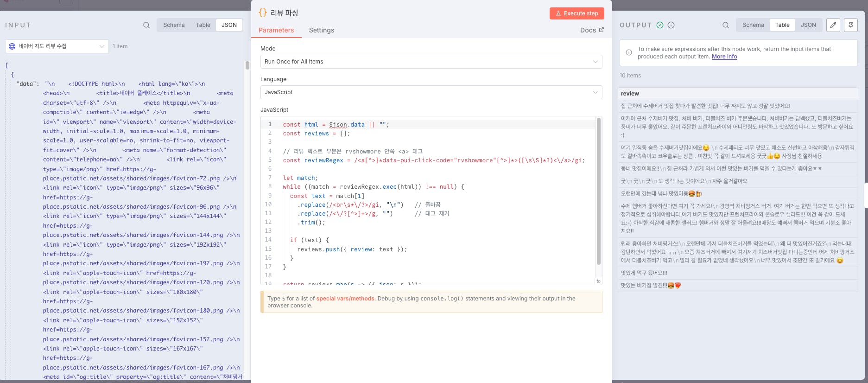Open search in the INPUT panel
This screenshot has width=868, height=383.
pyautogui.click(x=146, y=25)
